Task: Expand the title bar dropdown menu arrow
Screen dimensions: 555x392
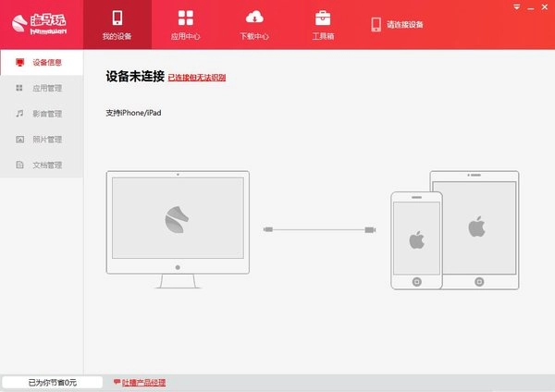Action: click(516, 6)
